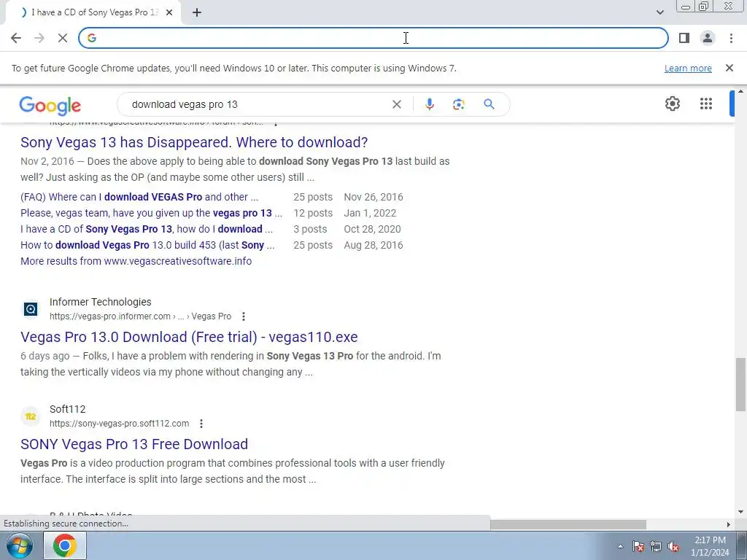Open taskbar clock showing 2:17 PM
747x560 pixels.
(710, 546)
